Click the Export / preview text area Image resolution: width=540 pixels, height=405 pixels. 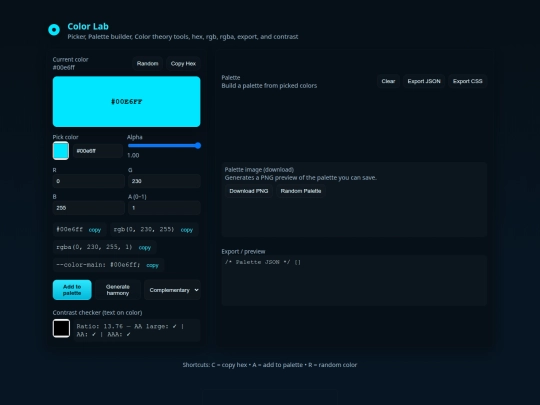[354, 281]
